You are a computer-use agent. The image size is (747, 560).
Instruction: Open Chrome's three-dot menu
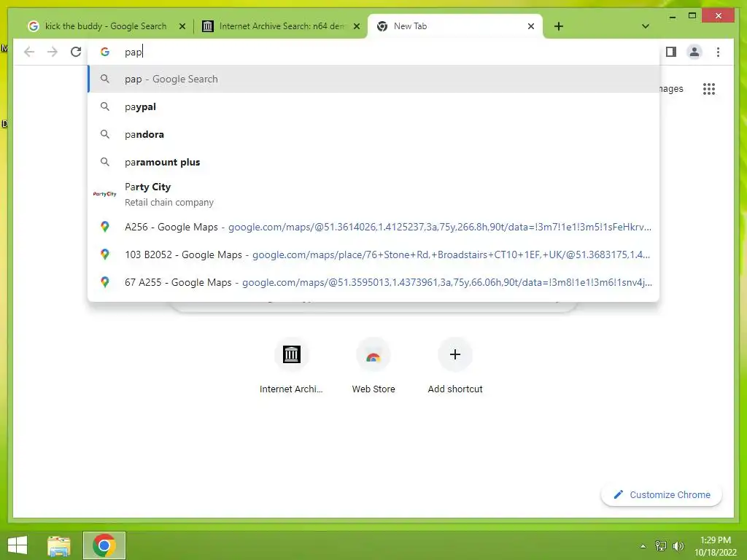(x=718, y=52)
